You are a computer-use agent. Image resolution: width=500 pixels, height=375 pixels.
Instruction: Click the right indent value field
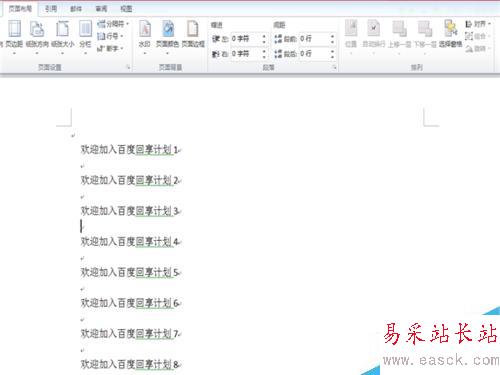coord(246,53)
